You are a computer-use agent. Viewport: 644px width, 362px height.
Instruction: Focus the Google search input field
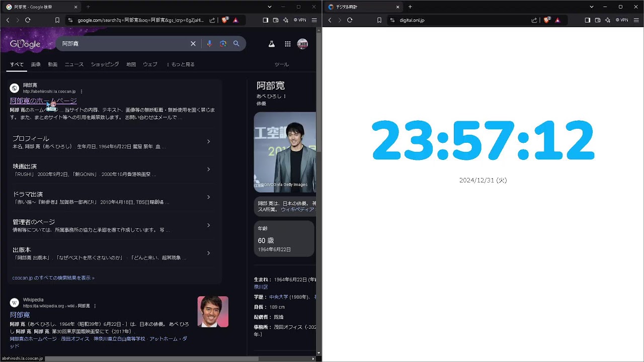[124, 44]
